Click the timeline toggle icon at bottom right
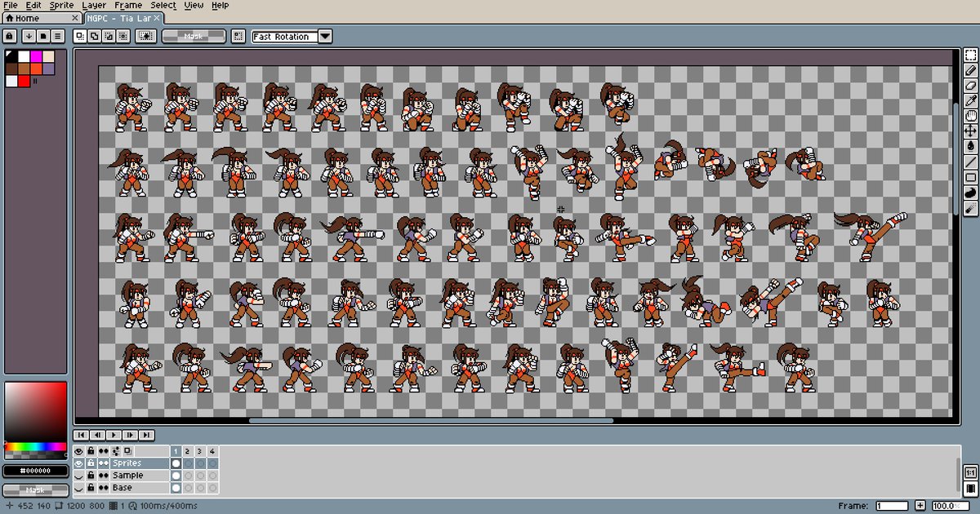The width and height of the screenshot is (980, 514). point(971,488)
